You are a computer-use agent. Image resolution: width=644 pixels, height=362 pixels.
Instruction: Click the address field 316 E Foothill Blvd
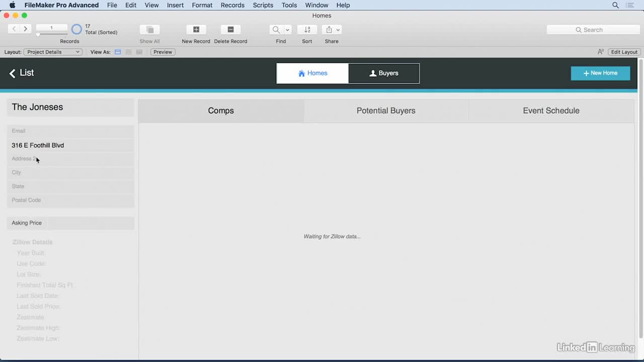click(70, 145)
